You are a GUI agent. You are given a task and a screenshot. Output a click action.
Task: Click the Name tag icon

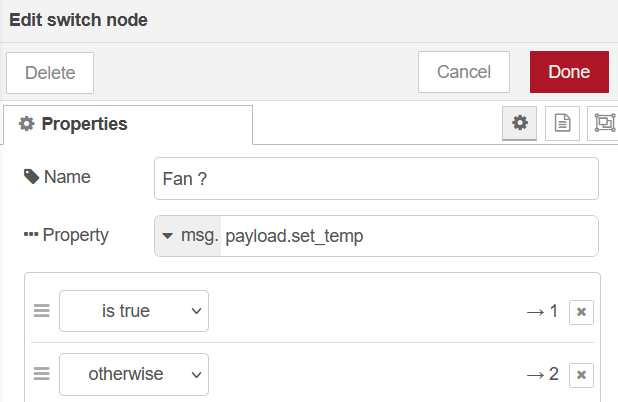click(31, 177)
